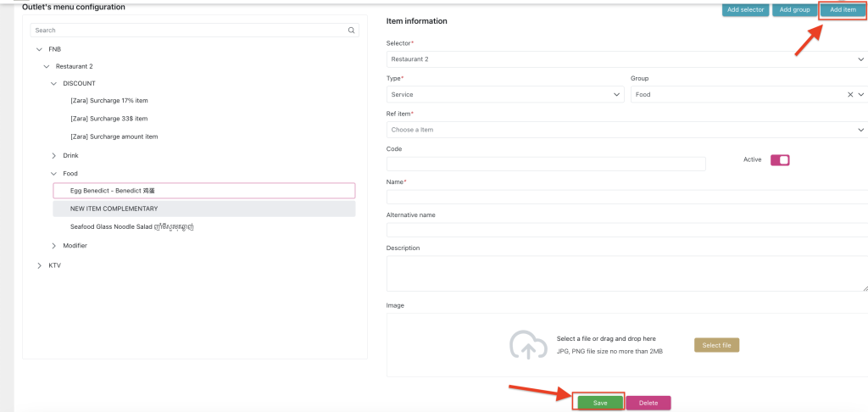868x412 pixels.
Task: Click the Add group button
Action: (x=794, y=9)
